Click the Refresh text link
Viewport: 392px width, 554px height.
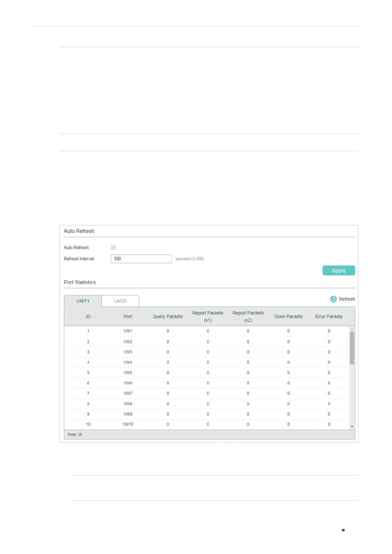pyautogui.click(x=347, y=299)
